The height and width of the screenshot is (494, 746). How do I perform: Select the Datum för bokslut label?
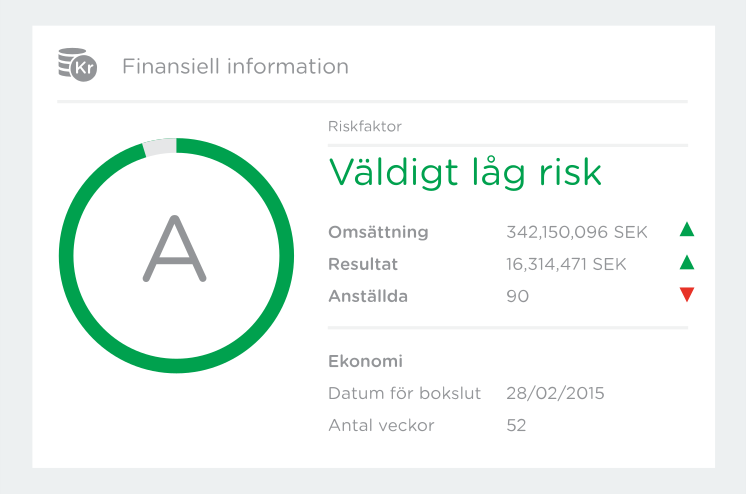tap(404, 393)
